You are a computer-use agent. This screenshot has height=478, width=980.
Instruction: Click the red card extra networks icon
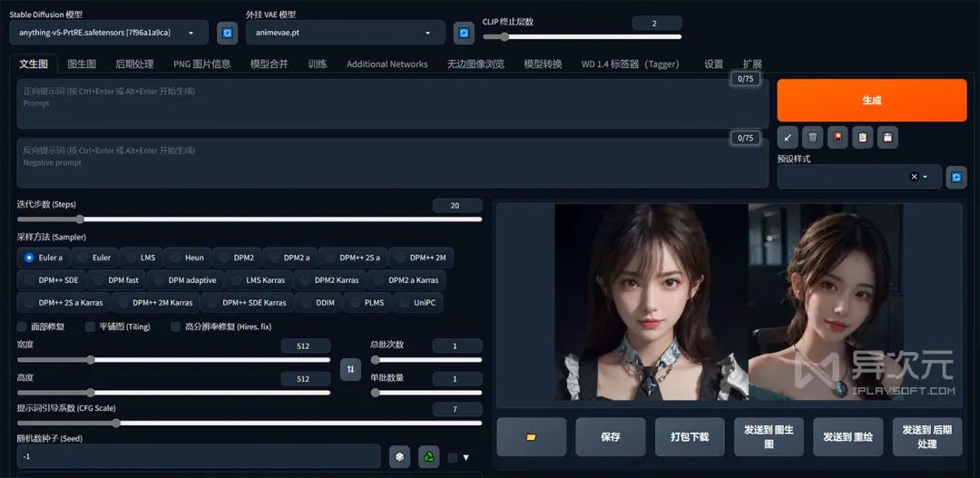coord(838,137)
